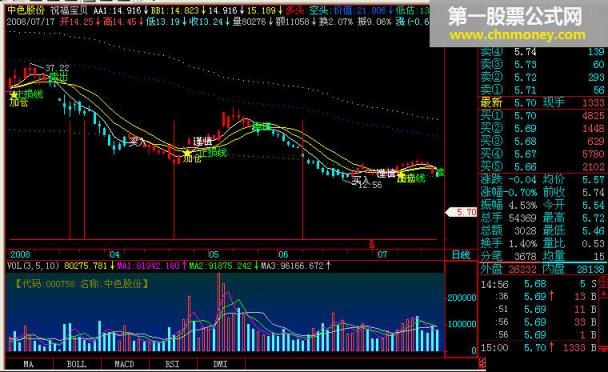Image resolution: width=608 pixels, height=372 pixels.
Task: Click the 2008 date axis label
Action: [x=20, y=254]
